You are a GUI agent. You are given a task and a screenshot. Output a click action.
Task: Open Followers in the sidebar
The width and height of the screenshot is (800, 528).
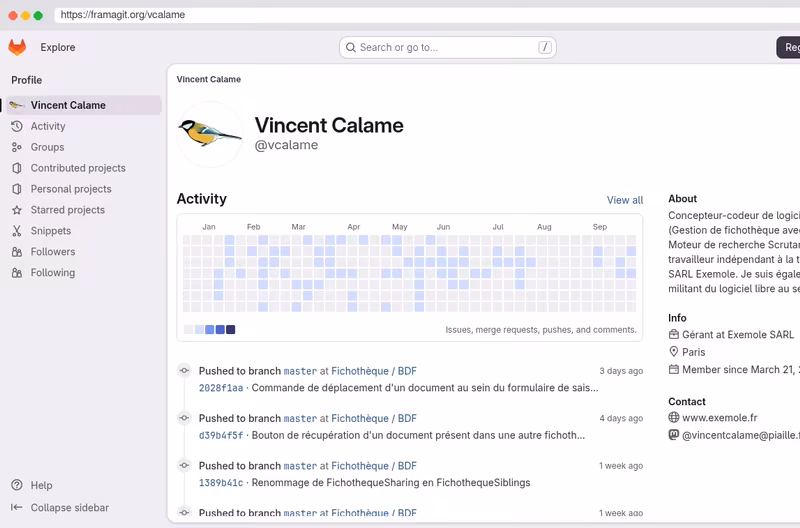point(84,252)
